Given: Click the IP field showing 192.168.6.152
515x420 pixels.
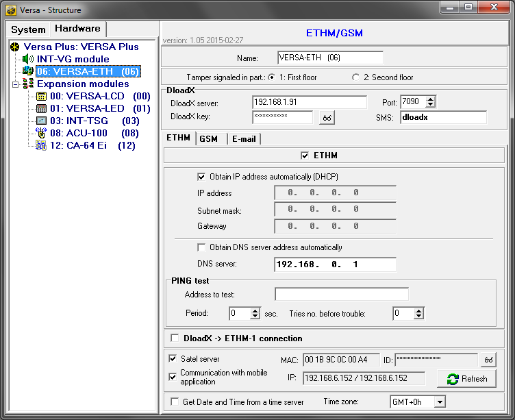Looking at the screenshot, I should click(364, 378).
